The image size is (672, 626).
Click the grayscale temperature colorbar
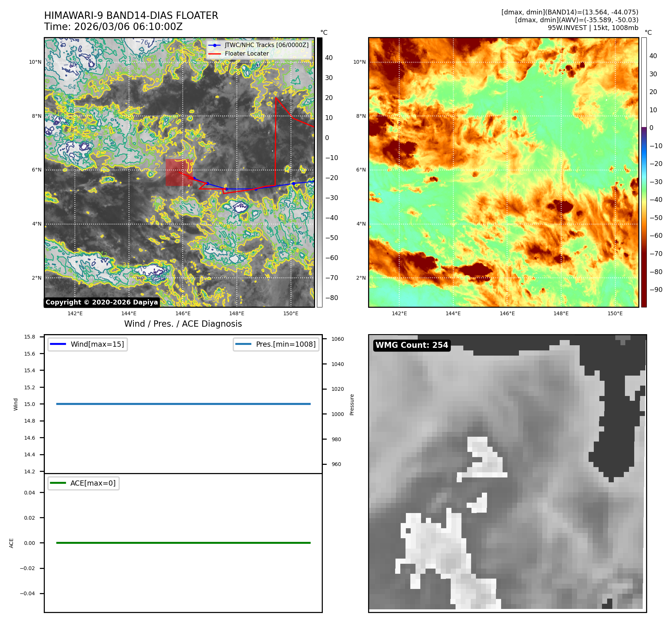[x=319, y=172]
